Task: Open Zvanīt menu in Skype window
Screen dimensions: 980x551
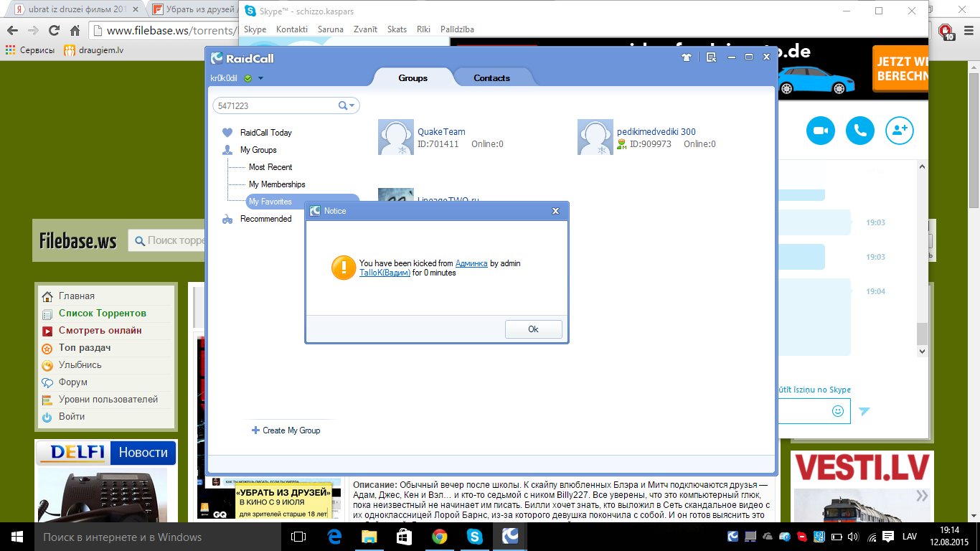Action: tap(365, 29)
